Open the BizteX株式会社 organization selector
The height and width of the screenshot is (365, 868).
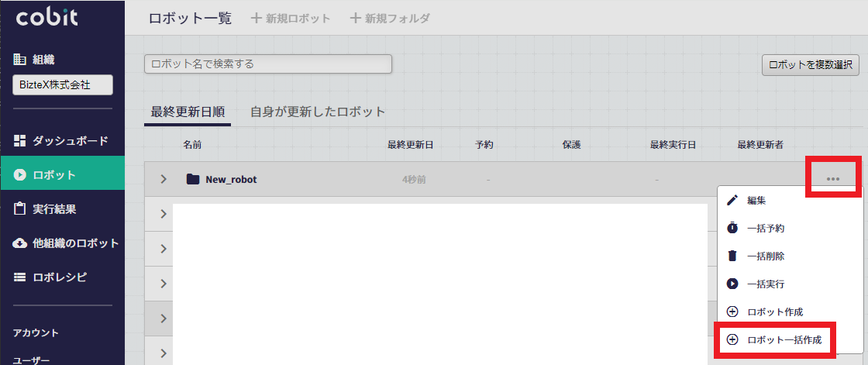63,85
